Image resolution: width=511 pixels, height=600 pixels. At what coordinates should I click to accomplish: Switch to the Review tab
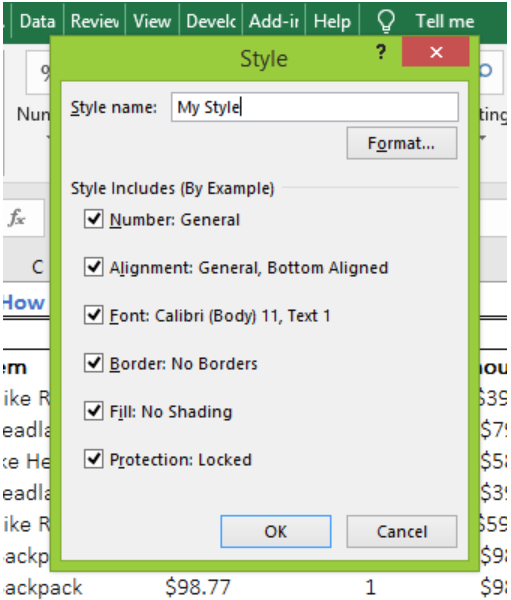95,21
